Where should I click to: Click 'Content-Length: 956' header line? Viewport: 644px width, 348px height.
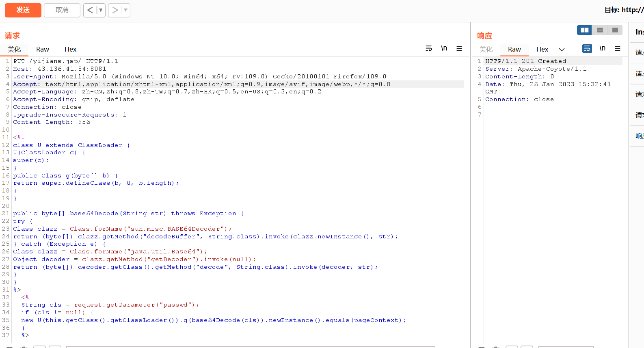point(52,122)
